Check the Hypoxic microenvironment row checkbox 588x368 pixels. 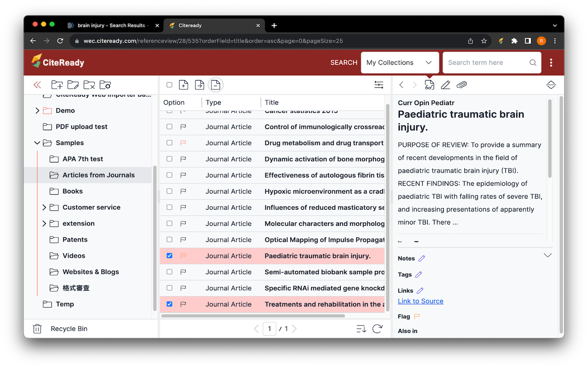pos(170,191)
